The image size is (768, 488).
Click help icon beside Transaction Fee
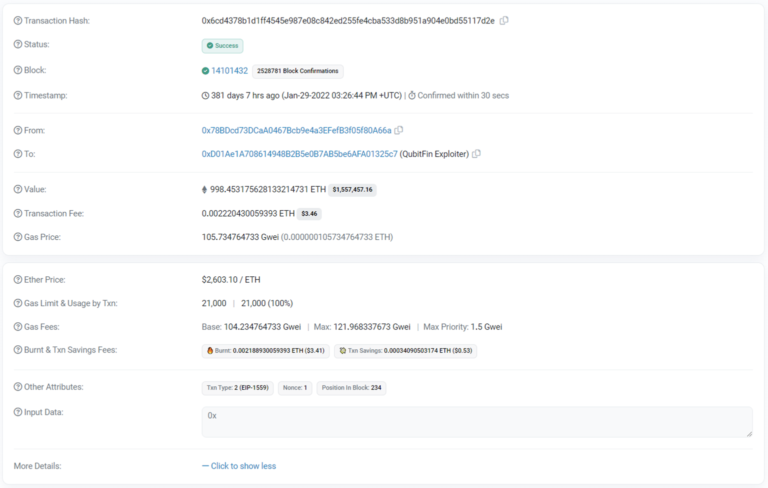[x=17, y=213]
